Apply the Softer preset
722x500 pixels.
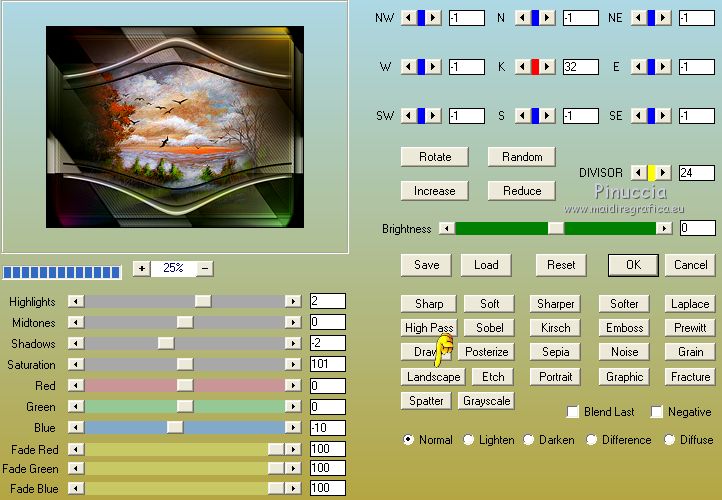pyautogui.click(x=624, y=304)
